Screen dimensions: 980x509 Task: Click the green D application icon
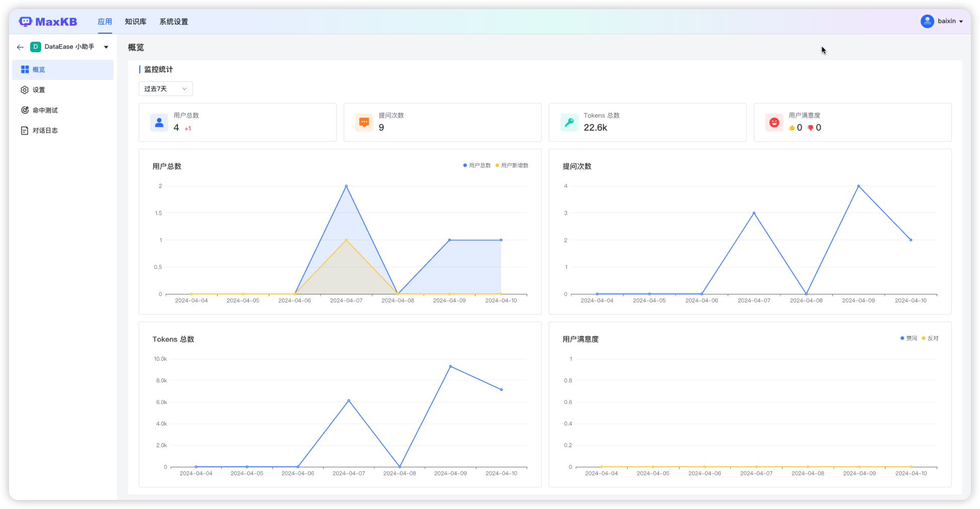pyautogui.click(x=36, y=47)
